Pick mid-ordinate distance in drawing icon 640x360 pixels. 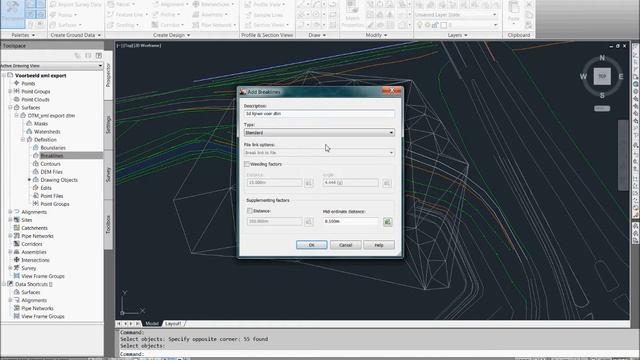pyautogui.click(x=387, y=221)
